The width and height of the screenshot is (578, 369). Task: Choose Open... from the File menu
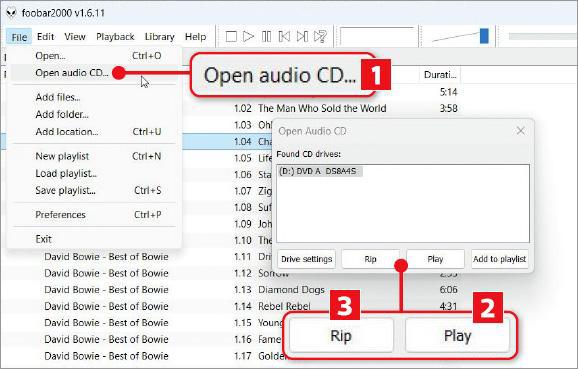coord(94,56)
